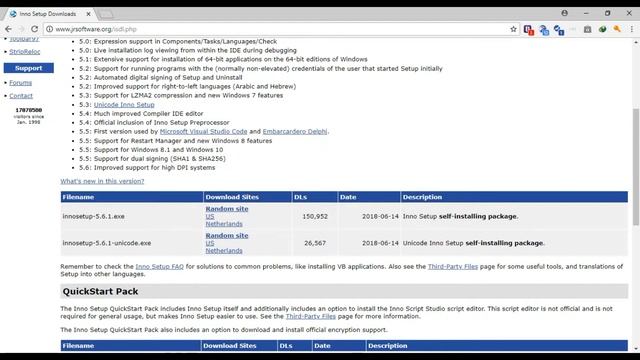Click the vertical scrollbar thumb
Image resolution: width=640 pixels, height=360 pixels.
pyautogui.click(x=636, y=166)
